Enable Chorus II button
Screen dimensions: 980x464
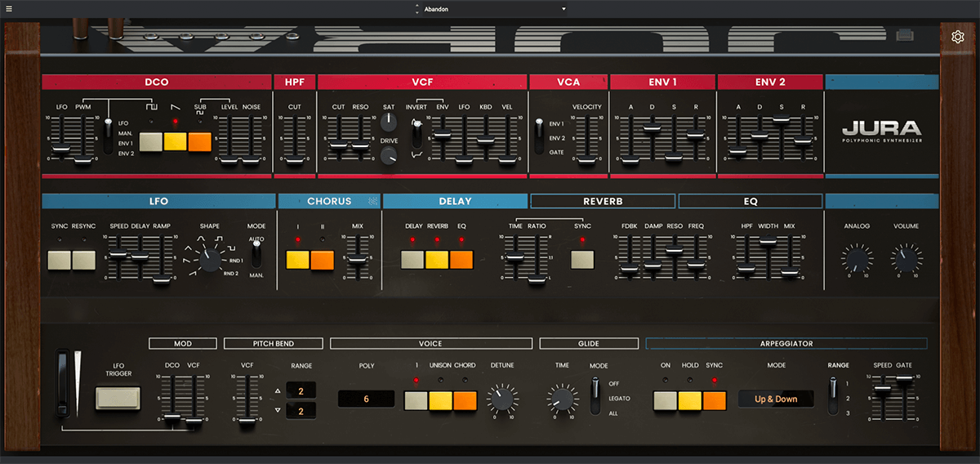[323, 260]
